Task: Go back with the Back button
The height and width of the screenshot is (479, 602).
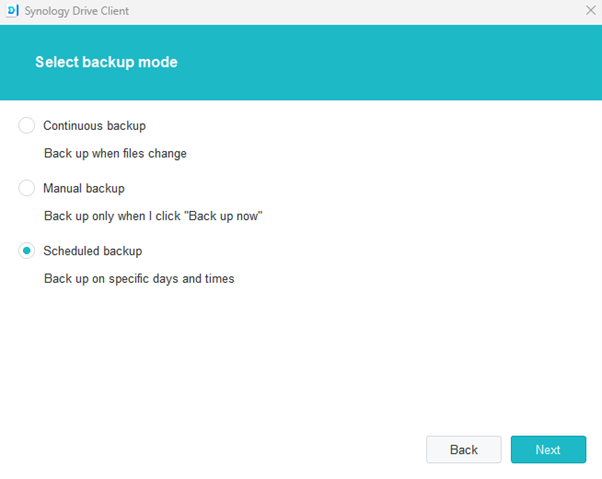Action: [463, 450]
